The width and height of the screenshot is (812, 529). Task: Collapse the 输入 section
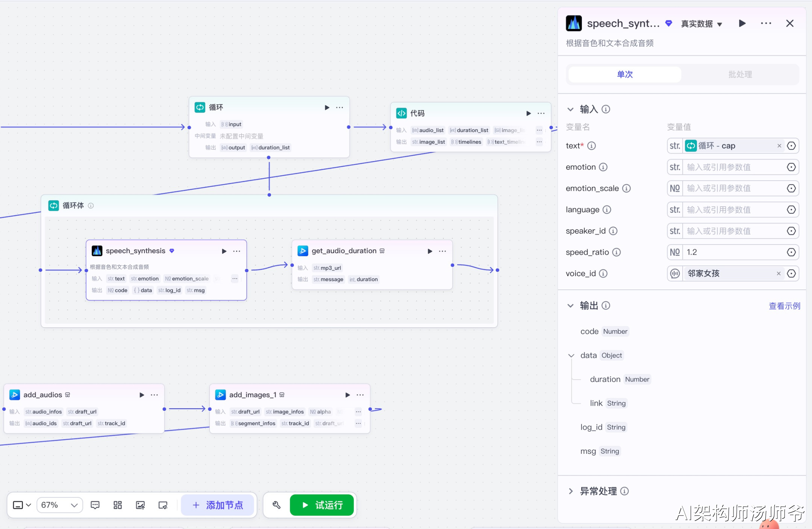(570, 109)
